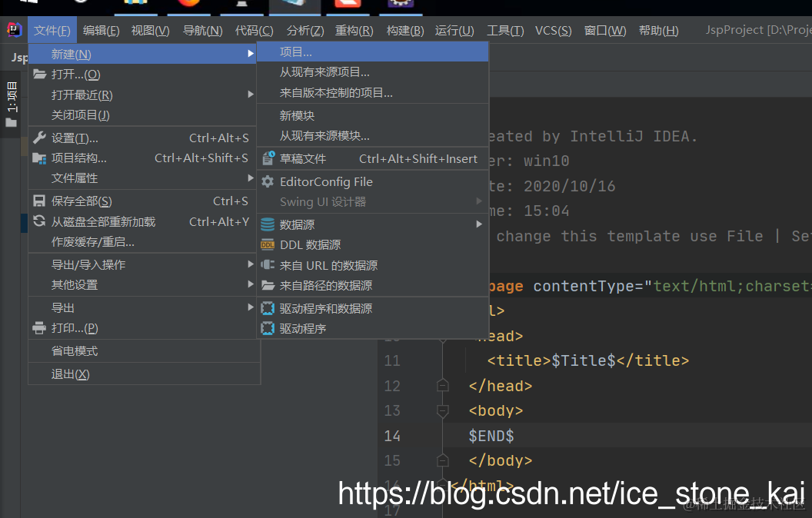
Task: Click line number 14 in gutter
Action: (x=392, y=436)
